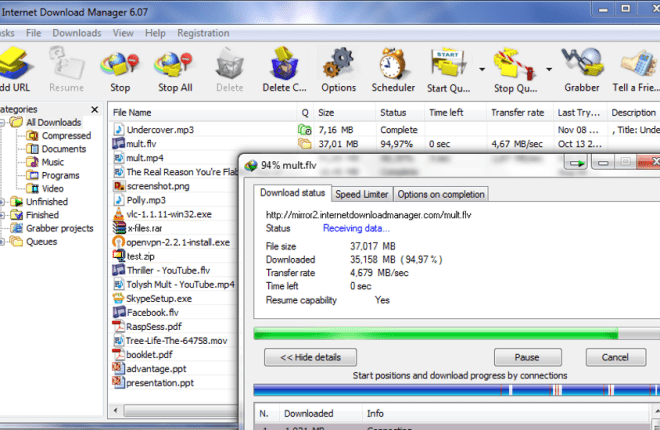Select the Polly.mp3 file row
The height and width of the screenshot is (430, 660).
[175, 200]
